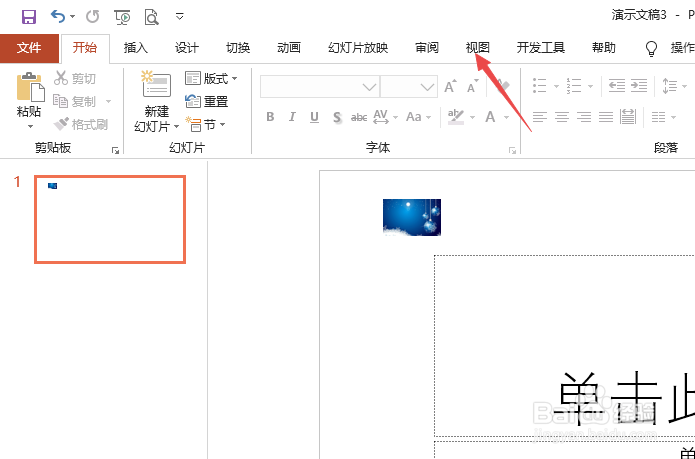695x459 pixels.
Task: Undo the last action
Action: click(x=58, y=17)
